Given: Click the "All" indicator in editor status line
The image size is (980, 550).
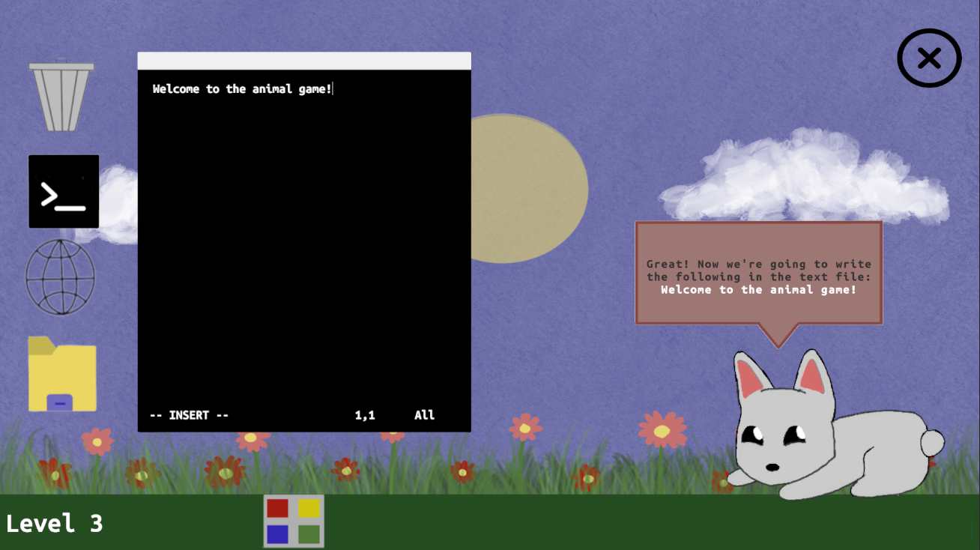Looking at the screenshot, I should [424, 415].
